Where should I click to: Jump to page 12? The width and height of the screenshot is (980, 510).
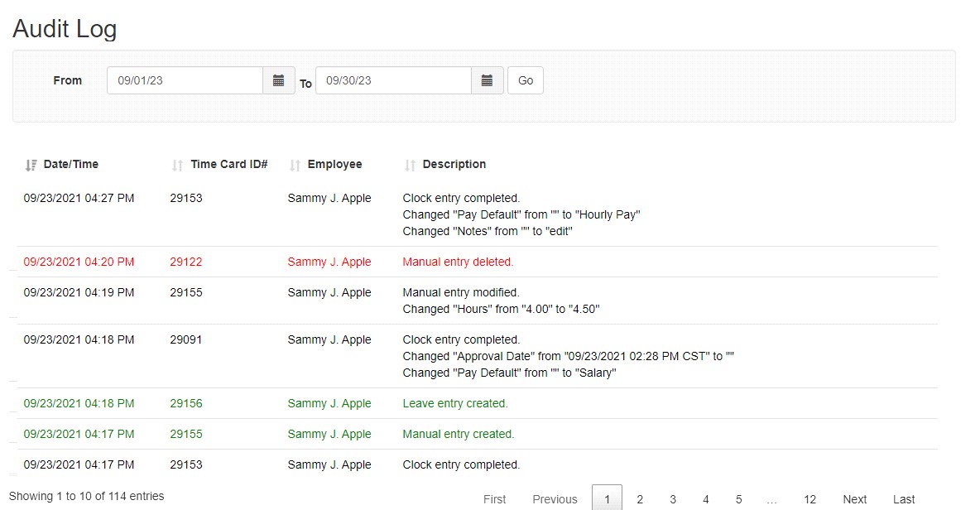[809, 499]
